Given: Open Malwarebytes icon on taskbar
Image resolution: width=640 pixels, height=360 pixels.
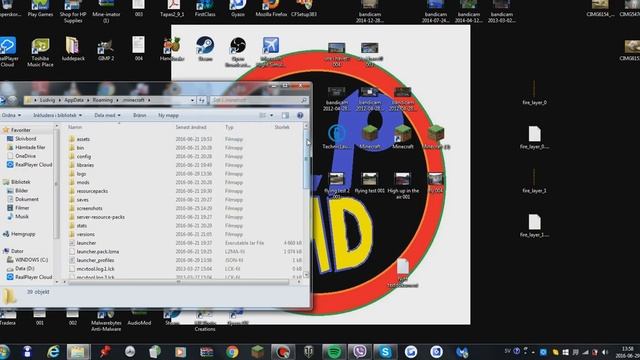Looking at the screenshot, I should coord(462,352).
